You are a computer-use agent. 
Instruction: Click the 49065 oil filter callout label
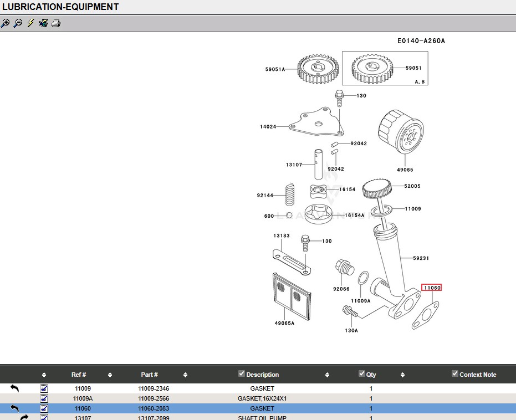405,170
